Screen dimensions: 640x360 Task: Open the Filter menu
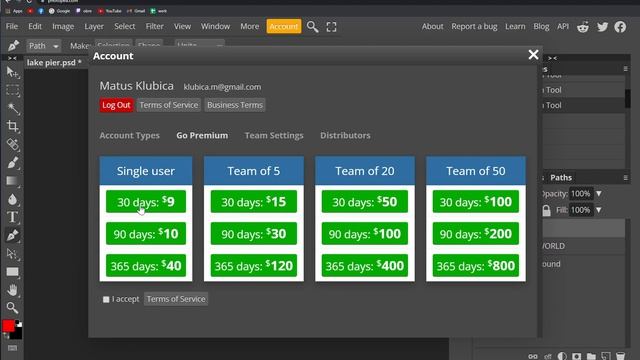click(x=154, y=26)
